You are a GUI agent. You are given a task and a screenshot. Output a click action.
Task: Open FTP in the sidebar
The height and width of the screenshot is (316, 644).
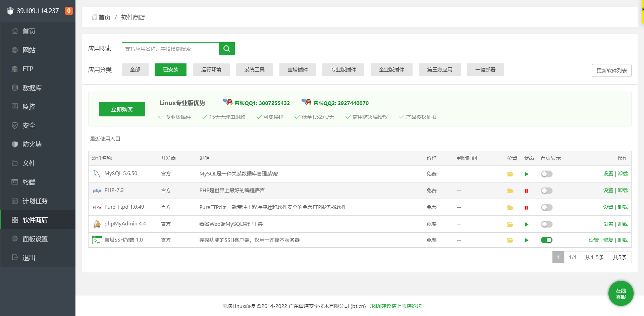coord(38,69)
